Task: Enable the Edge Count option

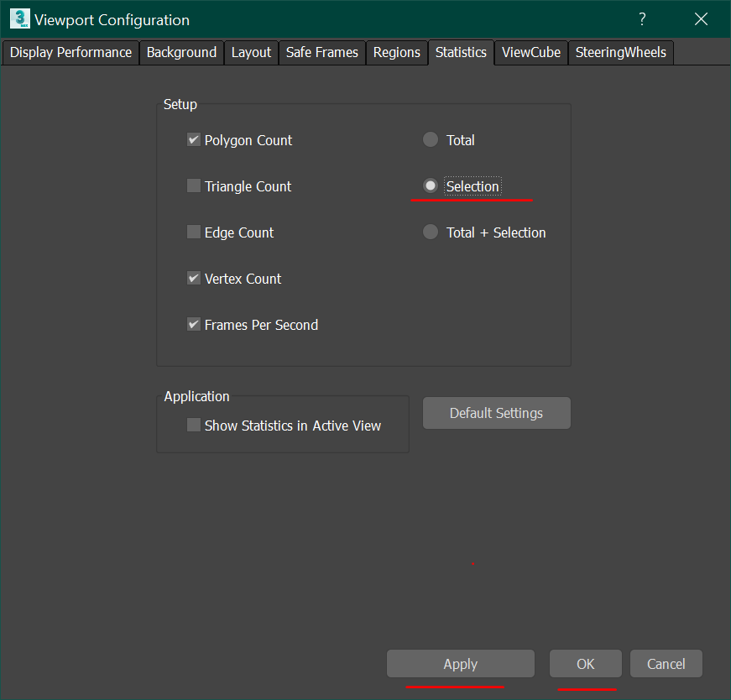Action: [194, 232]
